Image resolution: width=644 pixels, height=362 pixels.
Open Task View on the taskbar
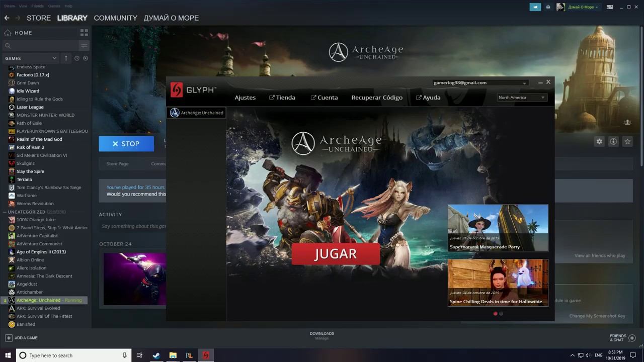point(139,355)
